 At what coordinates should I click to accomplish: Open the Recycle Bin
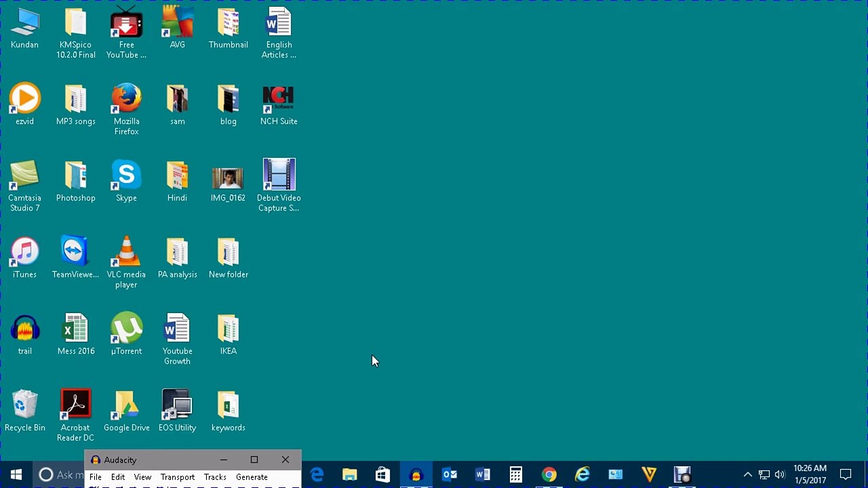(x=24, y=411)
